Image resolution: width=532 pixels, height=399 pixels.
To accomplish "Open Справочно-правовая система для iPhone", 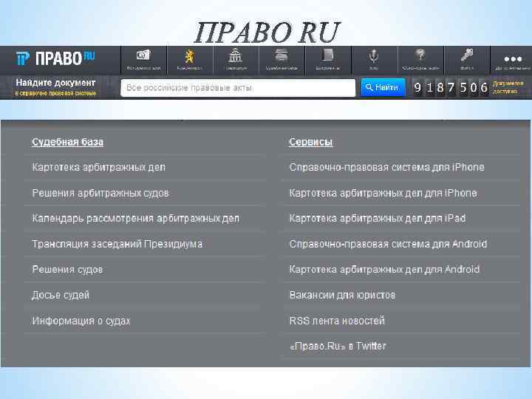I will pos(386,167).
